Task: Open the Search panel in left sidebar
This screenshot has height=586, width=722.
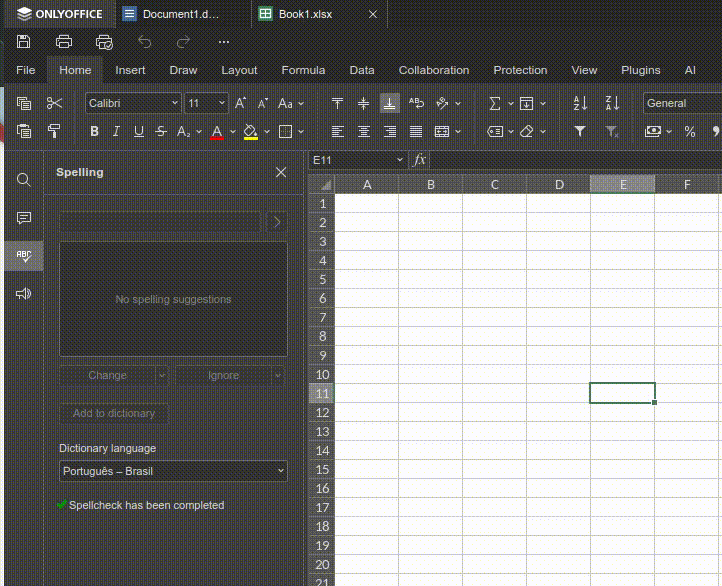Action: [24, 180]
